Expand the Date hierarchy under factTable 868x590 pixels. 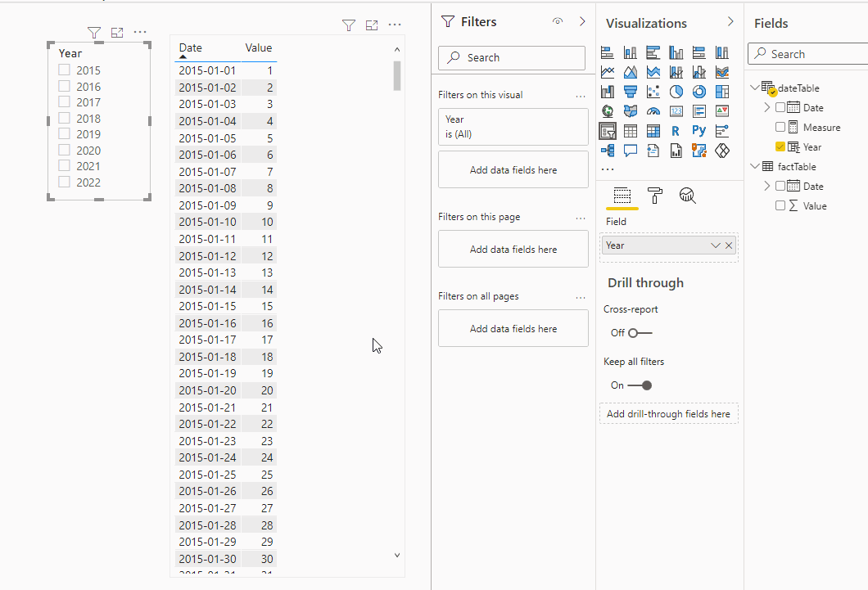coord(766,186)
